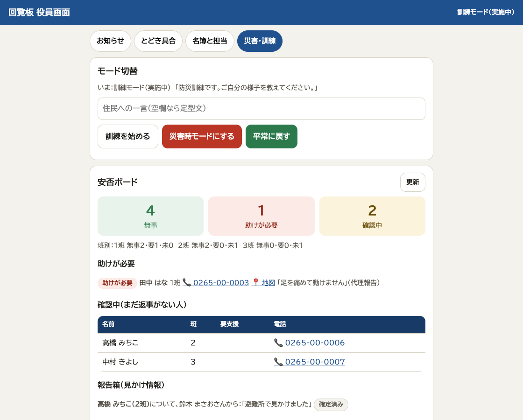Click the 確定済み badge in 報告箱
Screen dimensions: 523x420
pos(331,404)
